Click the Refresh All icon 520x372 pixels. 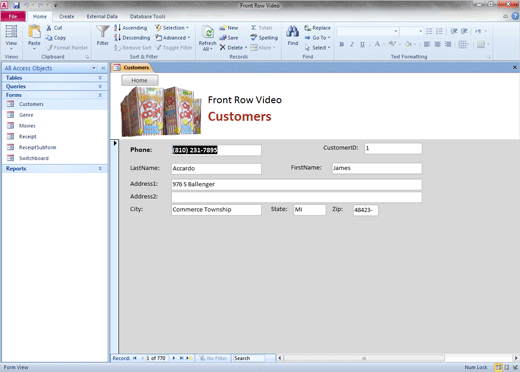pyautogui.click(x=208, y=33)
